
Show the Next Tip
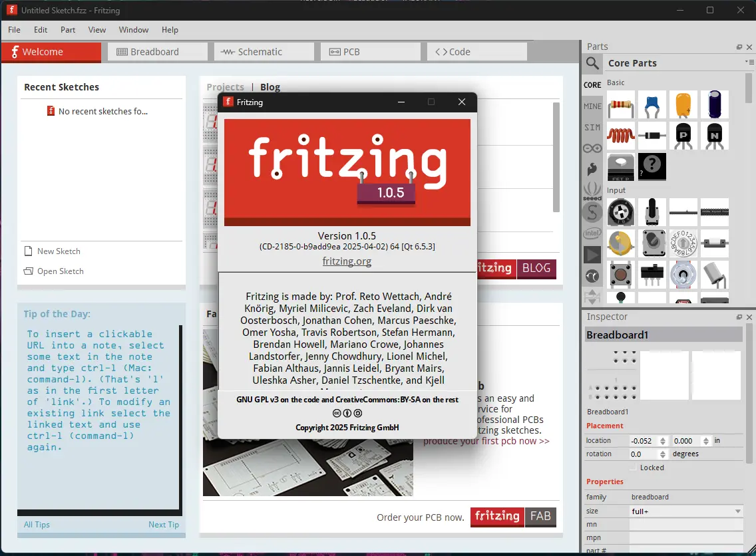(x=164, y=525)
